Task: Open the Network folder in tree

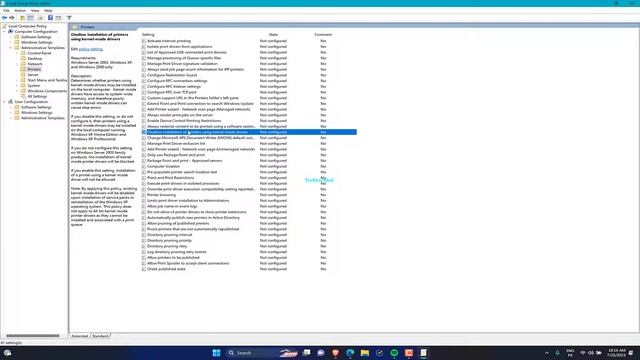Action: 35,64
